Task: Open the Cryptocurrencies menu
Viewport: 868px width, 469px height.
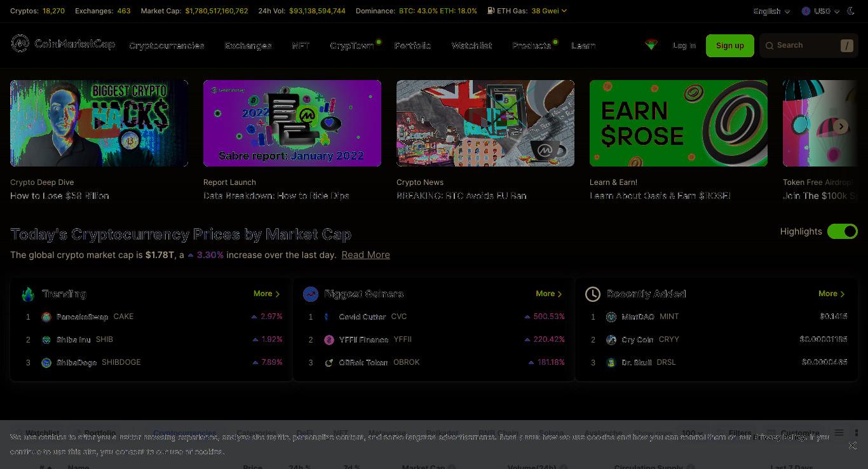Action: (x=166, y=46)
